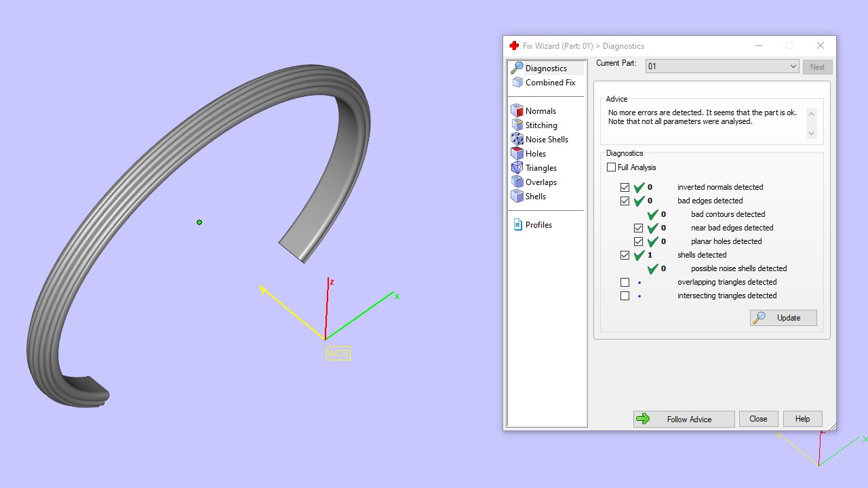This screenshot has width=868, height=488.
Task: Click the Update button
Action: click(x=783, y=317)
